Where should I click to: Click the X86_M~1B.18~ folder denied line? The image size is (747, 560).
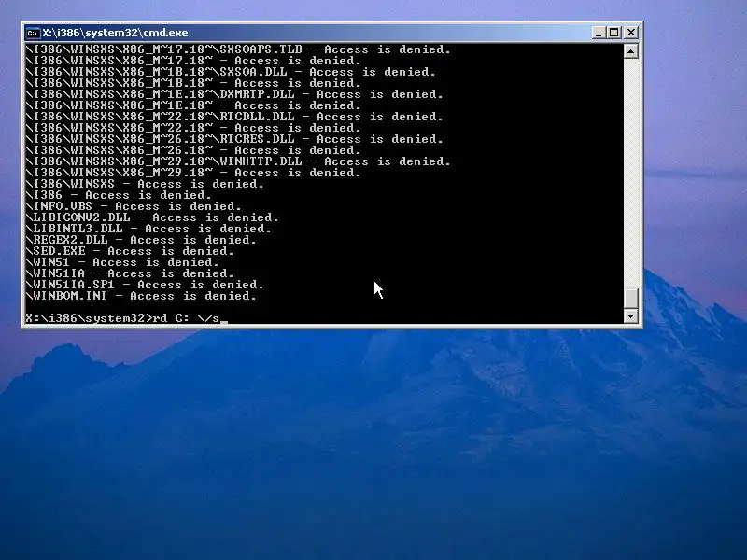click(193, 83)
